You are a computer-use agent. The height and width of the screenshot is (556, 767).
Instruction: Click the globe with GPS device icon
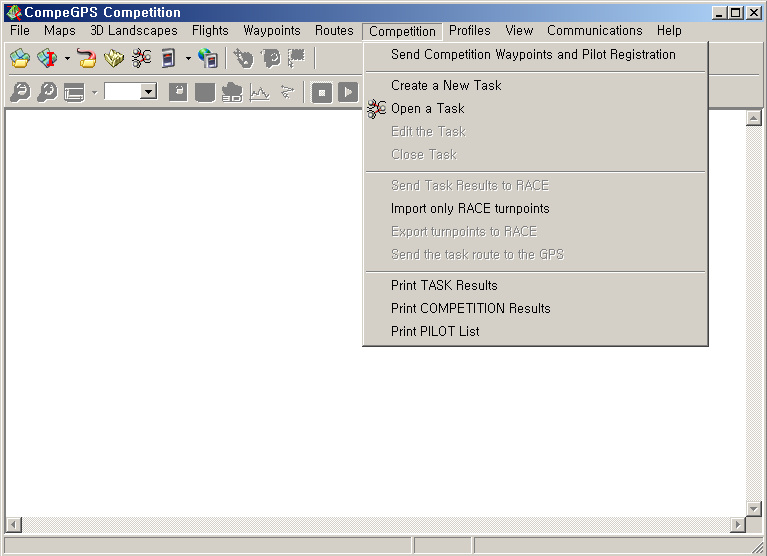click(x=208, y=58)
